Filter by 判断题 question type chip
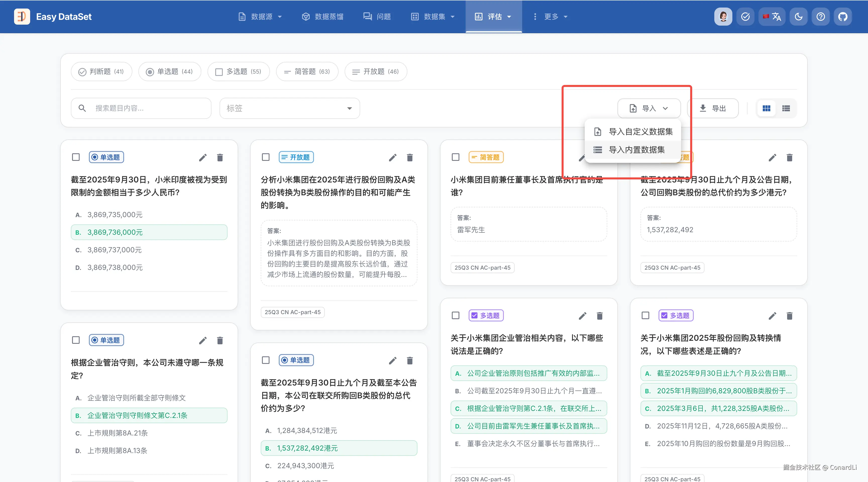Screen dimensions: 868x482 pyautogui.click(x=101, y=71)
